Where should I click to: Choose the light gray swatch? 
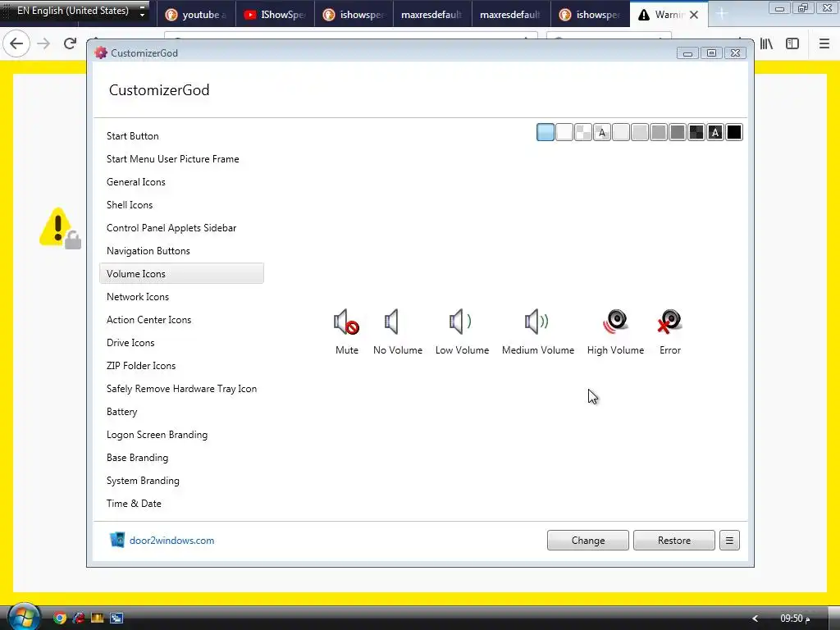(640, 132)
